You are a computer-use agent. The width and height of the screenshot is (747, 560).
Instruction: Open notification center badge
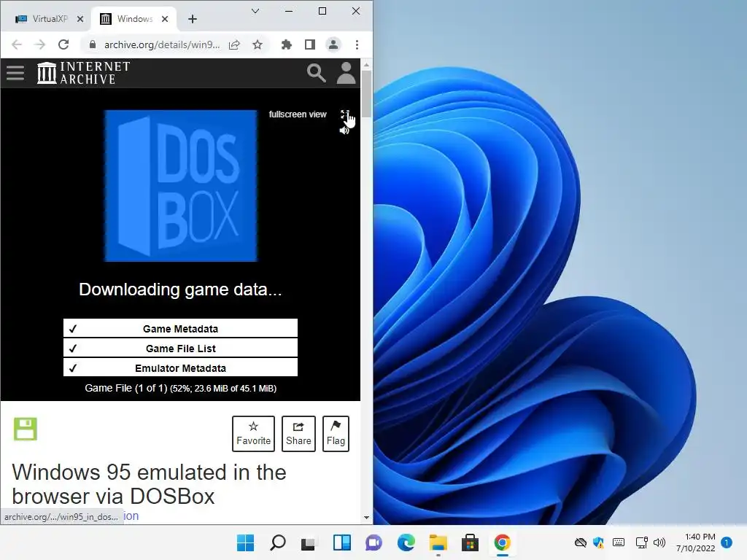pyautogui.click(x=727, y=542)
